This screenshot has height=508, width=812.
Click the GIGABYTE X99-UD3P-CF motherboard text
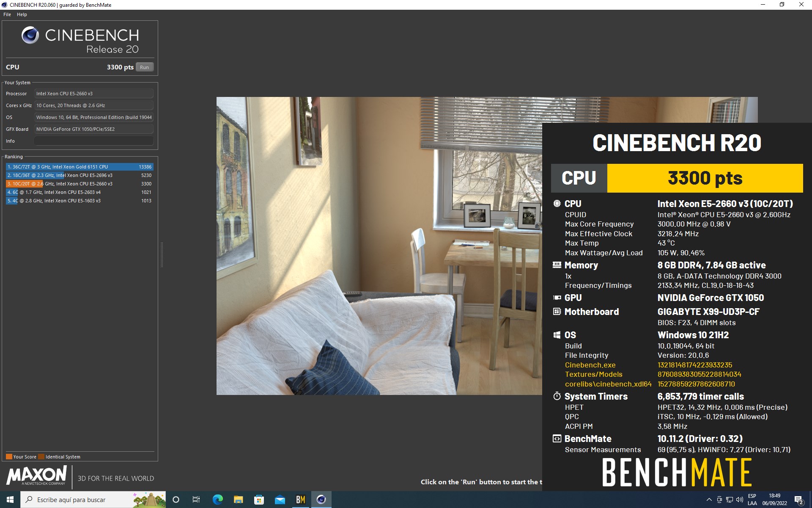click(x=708, y=312)
